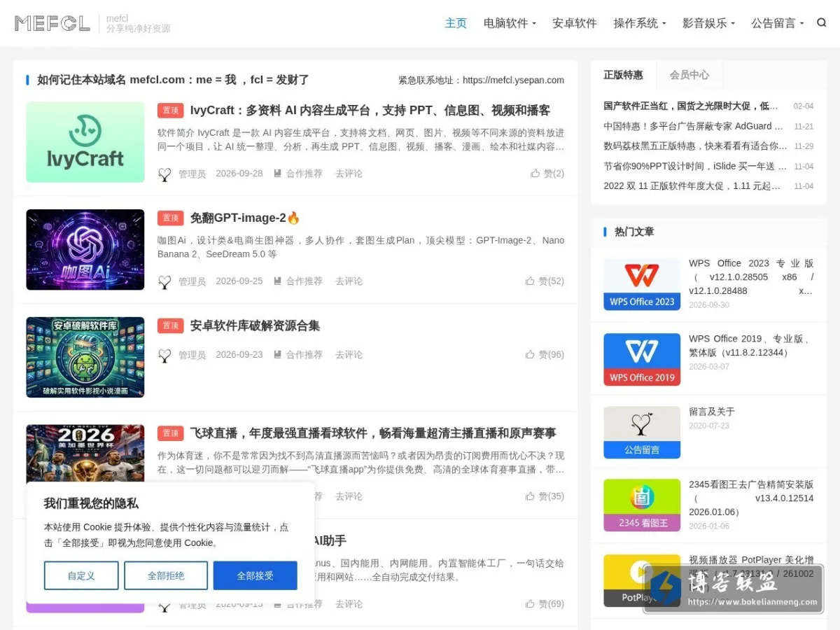The width and height of the screenshot is (840, 630).
Task: Click the 全部接受 cookie button
Action: (255, 575)
